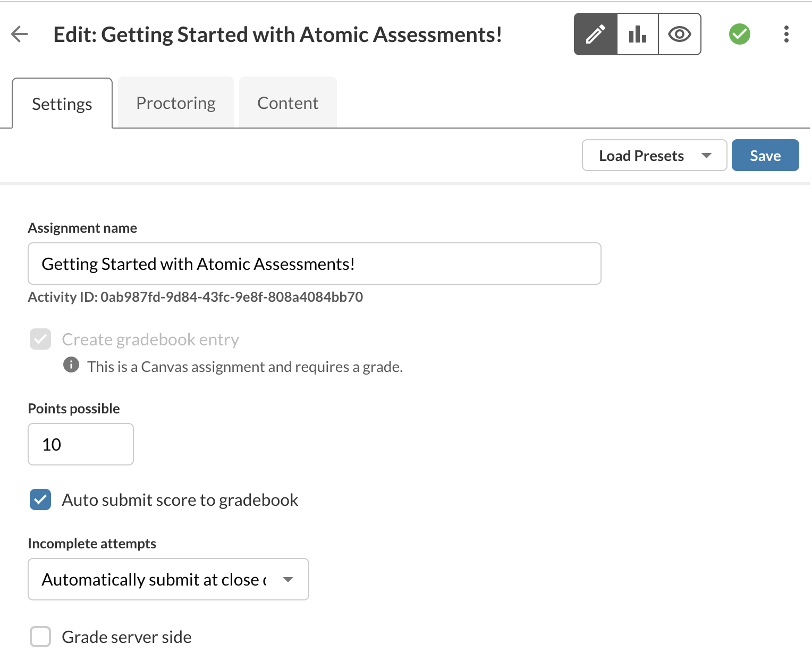Expand the Load Presets dropdown
The height and width of the screenshot is (661, 812).
[x=654, y=155]
